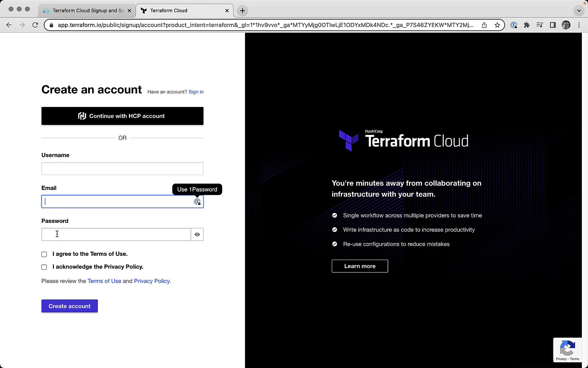Image resolution: width=588 pixels, height=368 pixels.
Task: Open Chrome three-dot menu
Action: point(579,25)
